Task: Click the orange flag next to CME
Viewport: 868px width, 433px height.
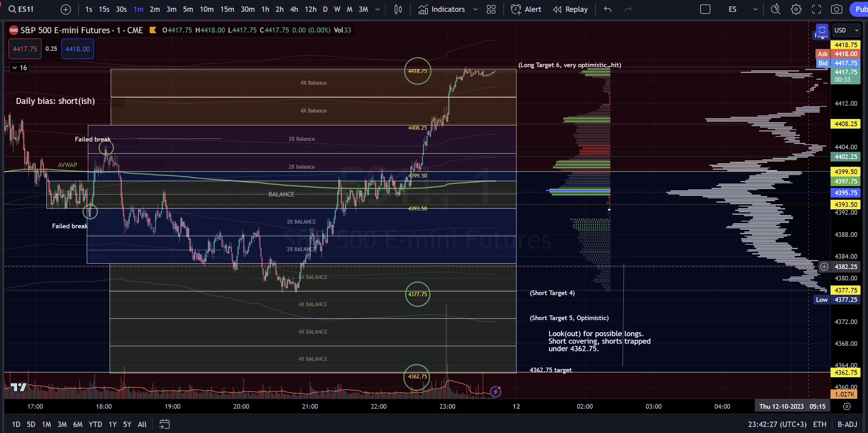Action: (x=153, y=30)
